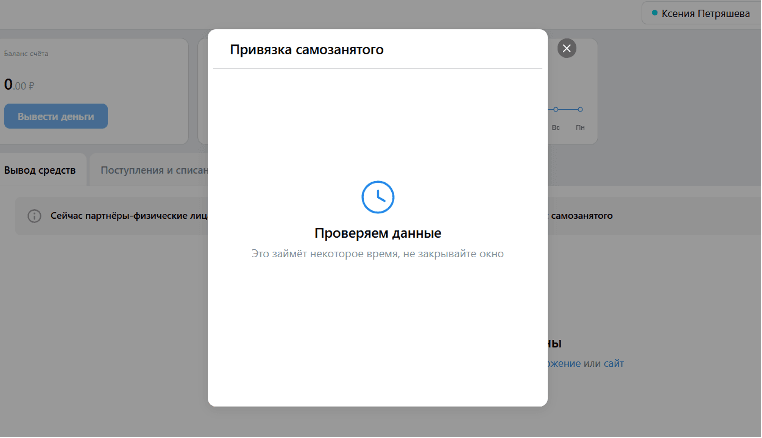
Task: Click the Проверяем данные heading
Action: 378,233
